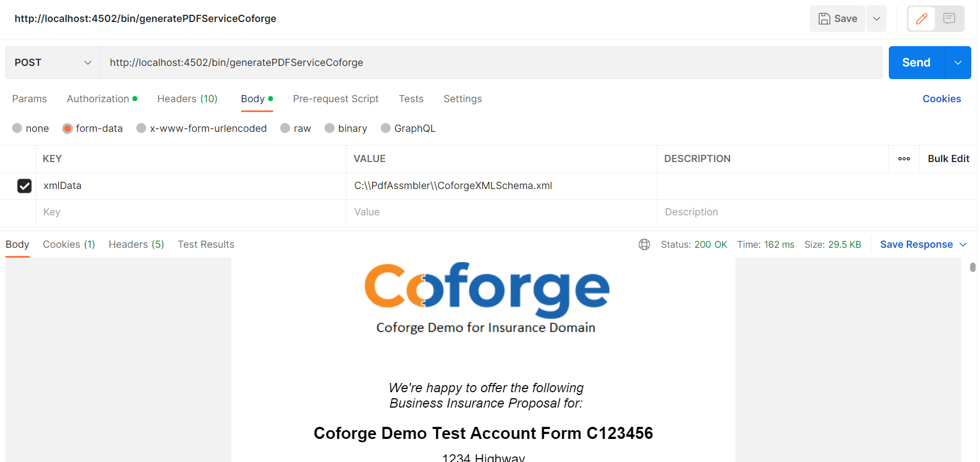Click the Status: 200 OK text
Viewport: 980px width, 462px height.
[x=694, y=244]
